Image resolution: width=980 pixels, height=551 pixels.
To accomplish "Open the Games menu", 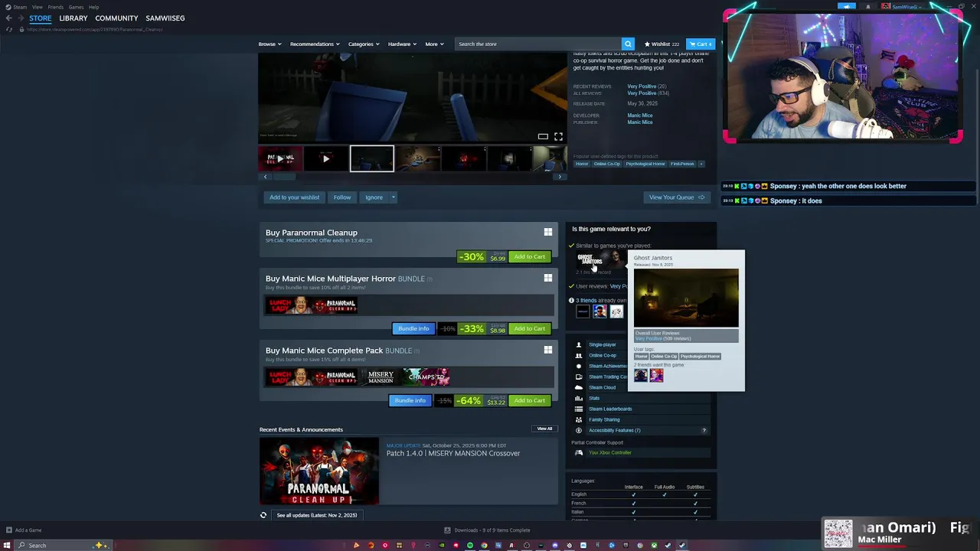I will (76, 7).
